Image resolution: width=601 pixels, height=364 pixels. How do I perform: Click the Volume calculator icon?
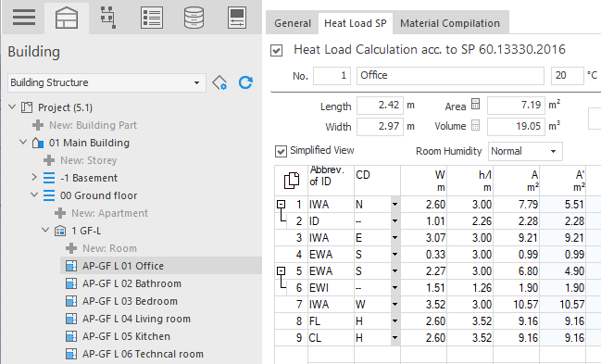(475, 125)
